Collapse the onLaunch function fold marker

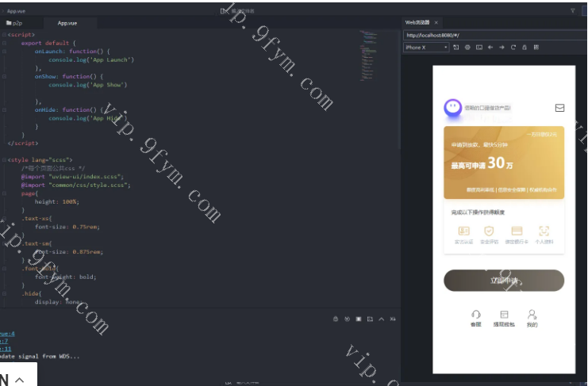point(4,51)
